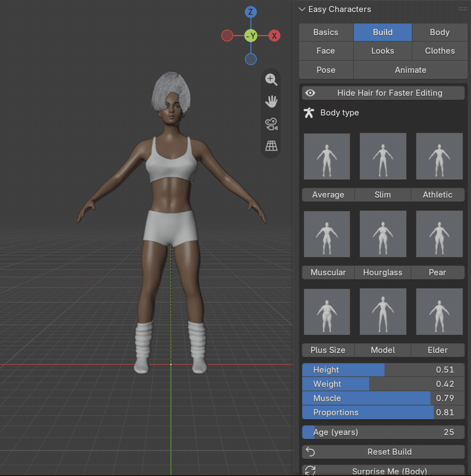Select the hand pan view icon
This screenshot has width=471, height=476.
[x=271, y=102]
